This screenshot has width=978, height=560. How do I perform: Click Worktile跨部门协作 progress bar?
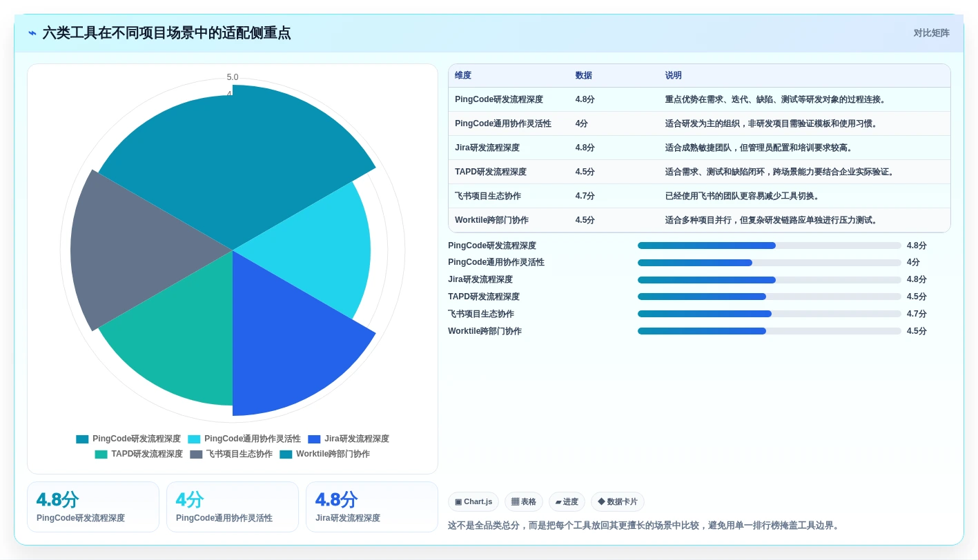point(770,331)
